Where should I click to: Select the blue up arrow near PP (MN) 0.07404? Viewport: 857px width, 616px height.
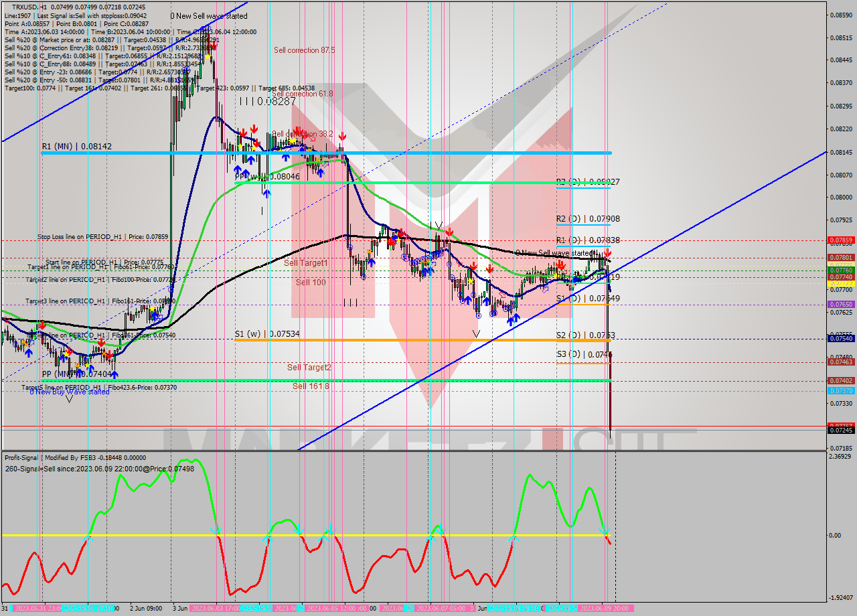(114, 374)
